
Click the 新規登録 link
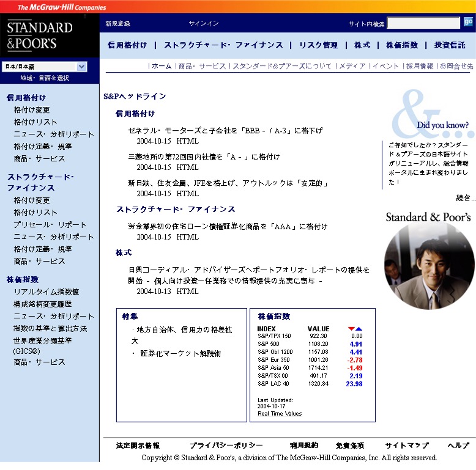tap(117, 24)
